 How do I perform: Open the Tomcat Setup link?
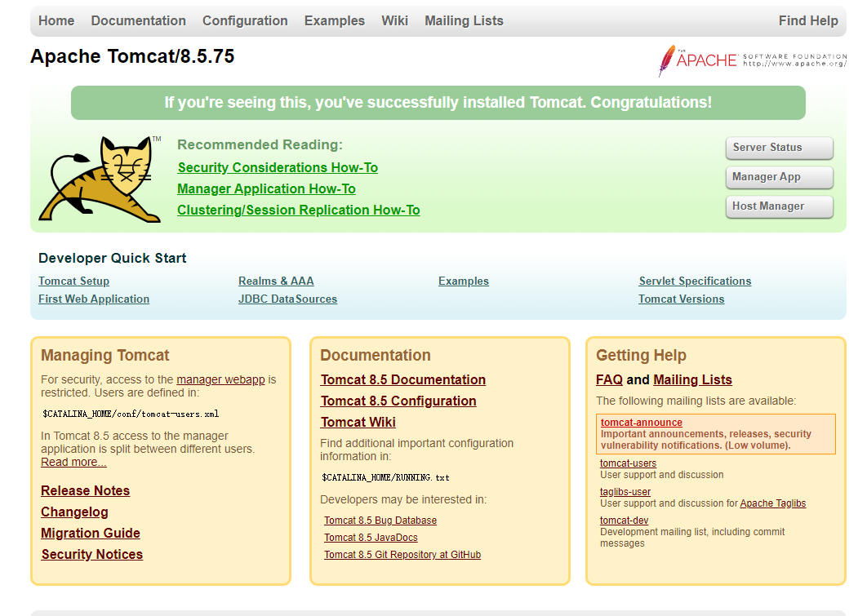tap(74, 281)
